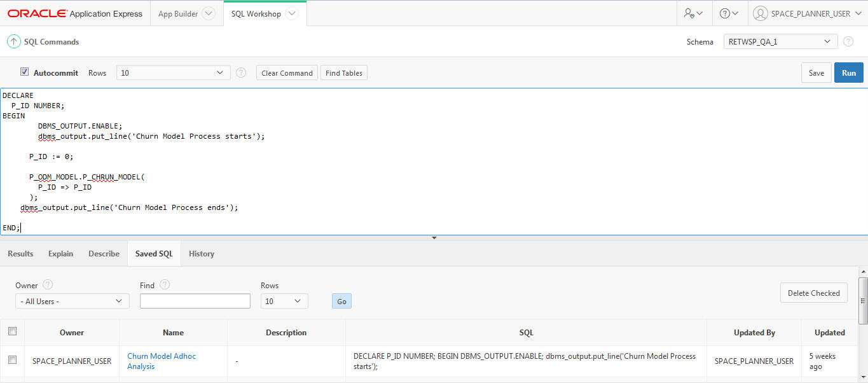Click the blue Run button
The height and width of the screenshot is (383, 868).
click(849, 73)
